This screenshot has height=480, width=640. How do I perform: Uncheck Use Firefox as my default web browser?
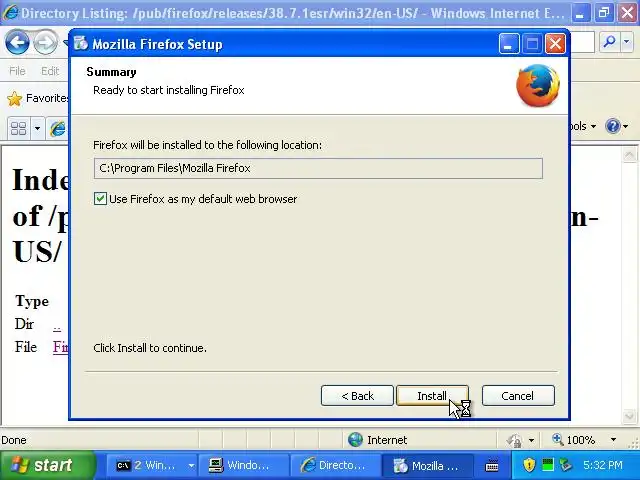100,199
